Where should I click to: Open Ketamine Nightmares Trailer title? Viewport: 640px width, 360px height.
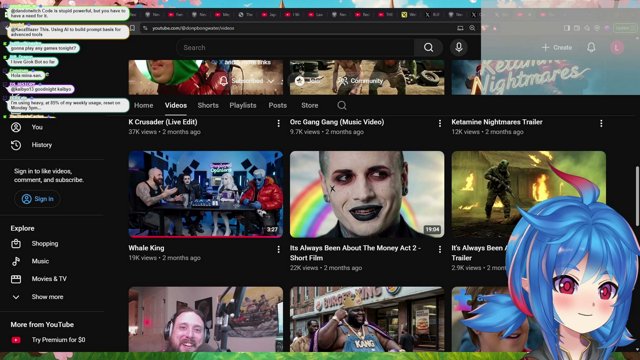[497, 122]
